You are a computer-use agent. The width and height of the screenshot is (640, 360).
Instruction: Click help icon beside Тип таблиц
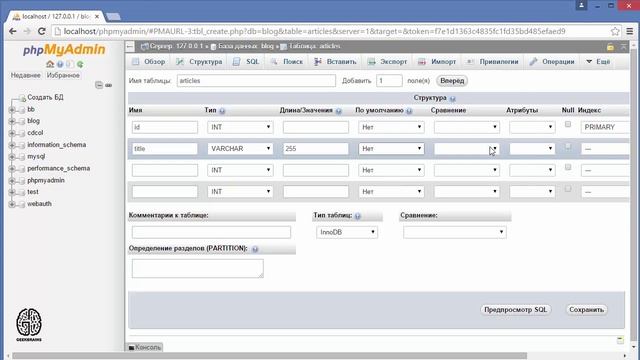[358, 216]
